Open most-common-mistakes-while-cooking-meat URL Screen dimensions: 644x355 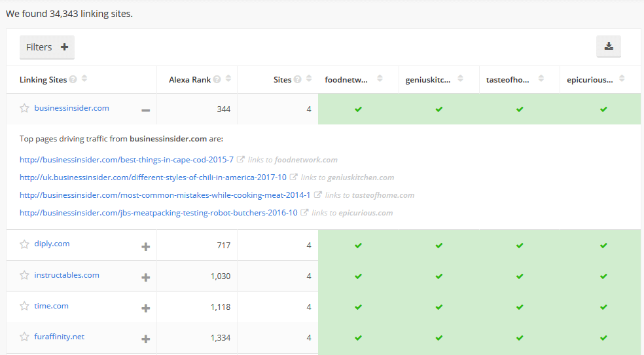tap(165, 195)
